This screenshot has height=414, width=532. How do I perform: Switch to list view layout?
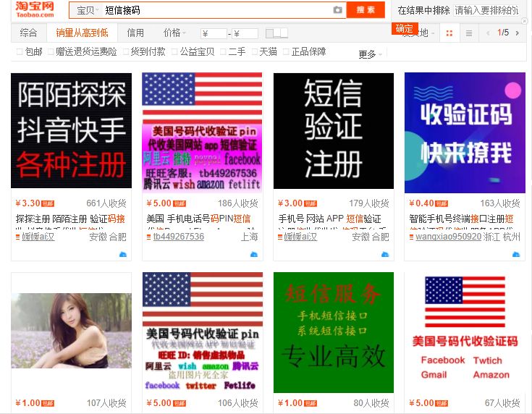(469, 33)
